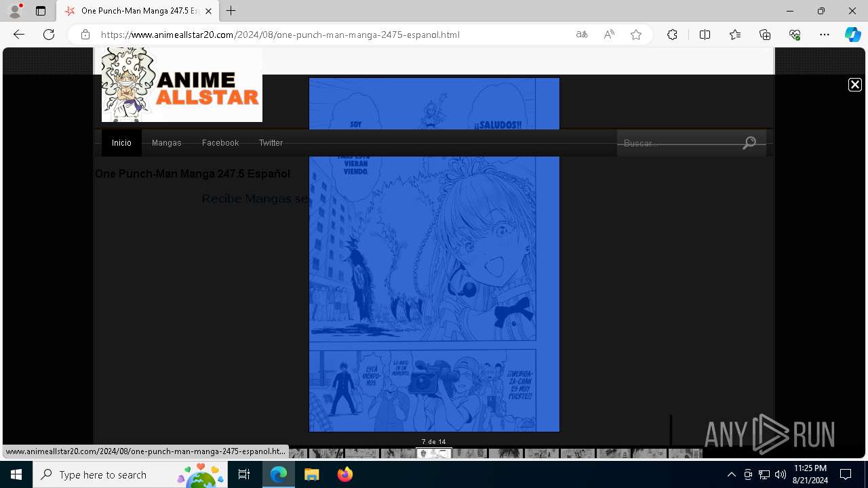Click the taskbar search box
This screenshot has width=868, height=488.
[x=130, y=474]
